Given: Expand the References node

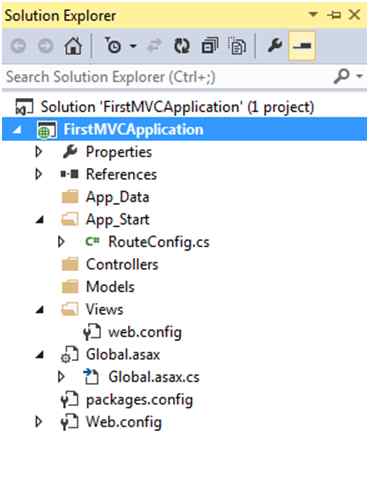Looking at the screenshot, I should click(x=38, y=174).
